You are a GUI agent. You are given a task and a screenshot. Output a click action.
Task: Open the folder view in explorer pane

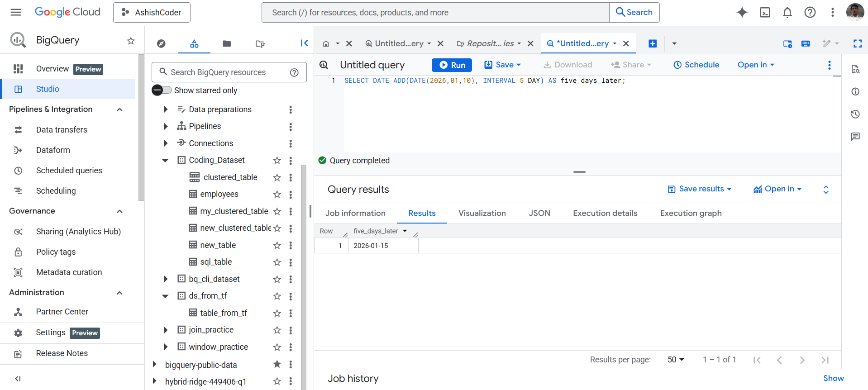point(227,43)
